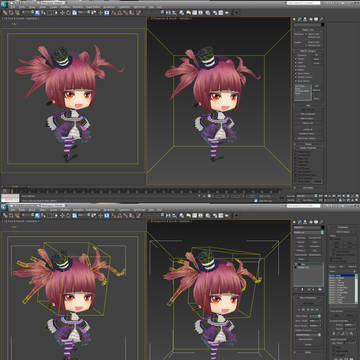Click the bone list scrollbar in lower window
The image size is (360, 360).
point(356,289)
